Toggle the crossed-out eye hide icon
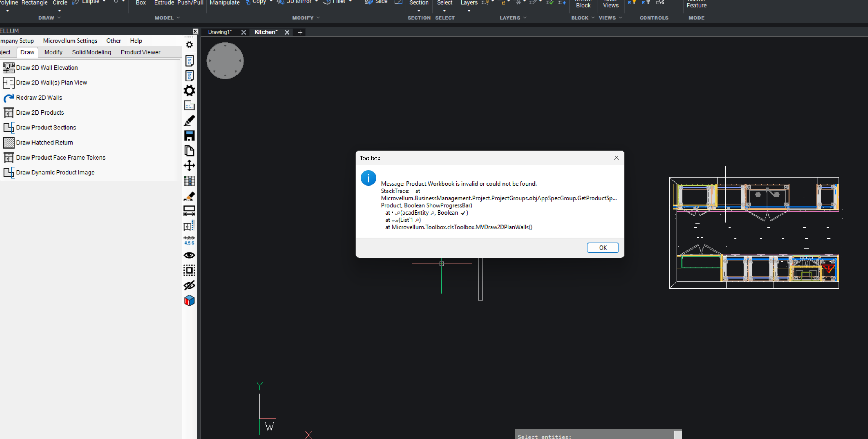Screen dimensions: 868x439 tap(189, 285)
